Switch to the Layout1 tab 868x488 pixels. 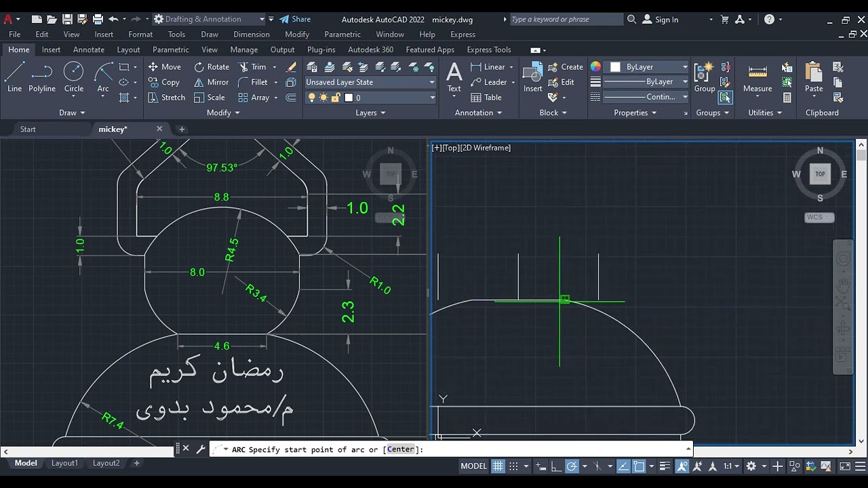coord(64,463)
